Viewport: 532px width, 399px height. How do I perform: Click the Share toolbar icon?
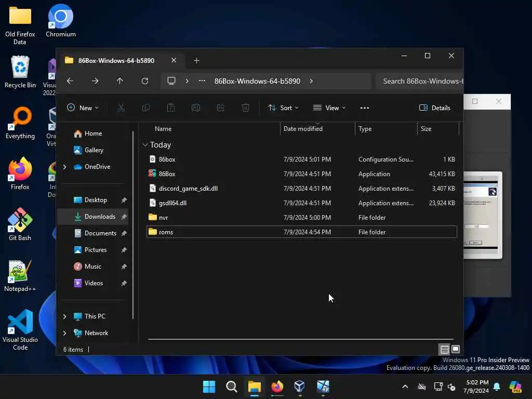220,108
